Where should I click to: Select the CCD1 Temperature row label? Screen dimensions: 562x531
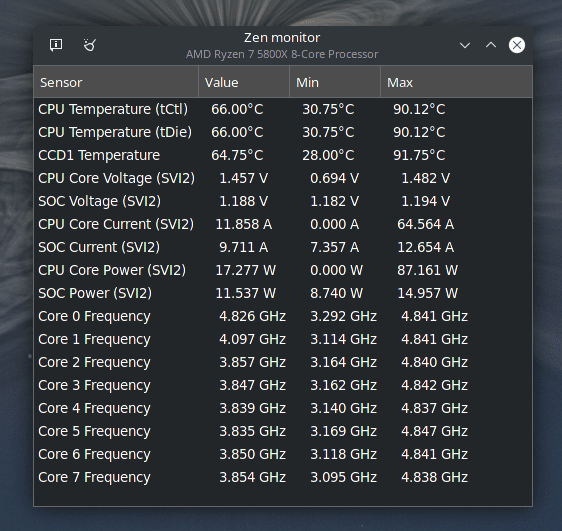(99, 155)
